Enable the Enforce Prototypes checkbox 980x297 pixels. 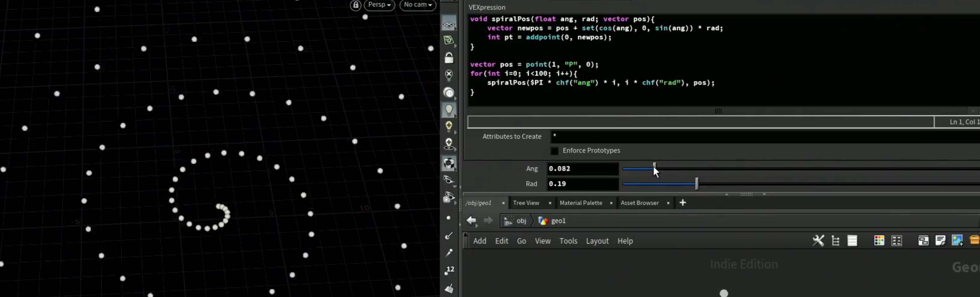554,151
